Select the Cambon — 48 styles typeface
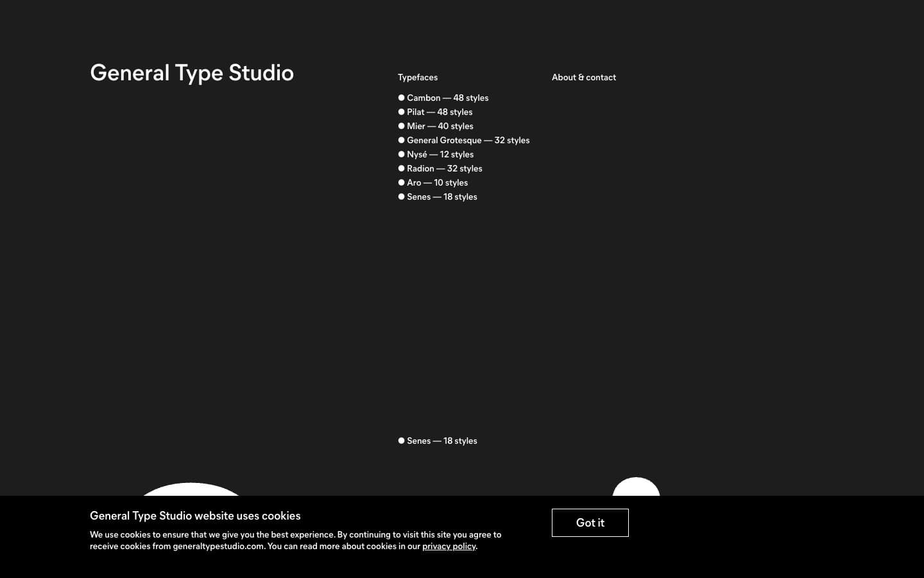 pos(448,98)
